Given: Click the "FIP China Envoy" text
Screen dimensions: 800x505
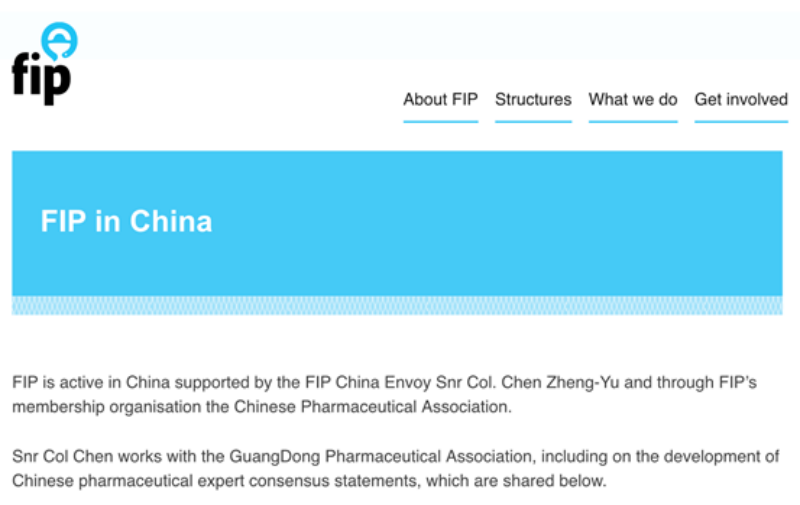Looking at the screenshot, I should coord(376,383).
